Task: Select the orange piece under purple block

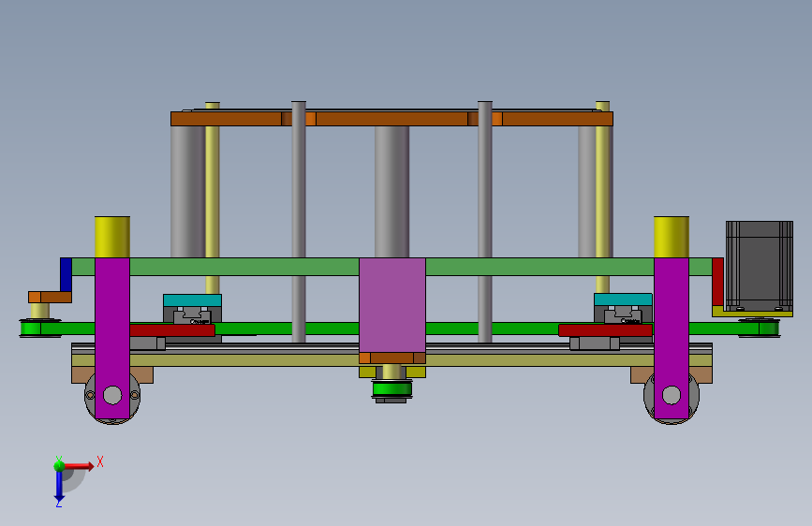Action: [x=392, y=358]
